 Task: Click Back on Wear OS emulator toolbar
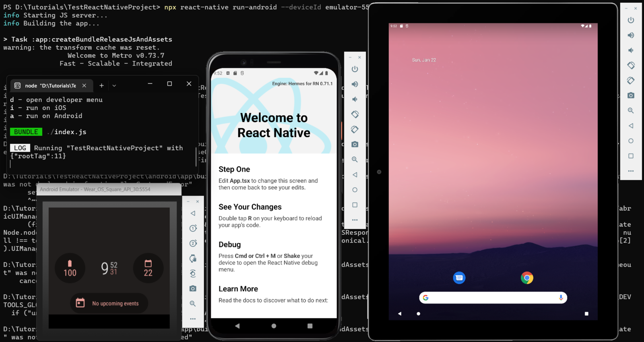coord(193,213)
